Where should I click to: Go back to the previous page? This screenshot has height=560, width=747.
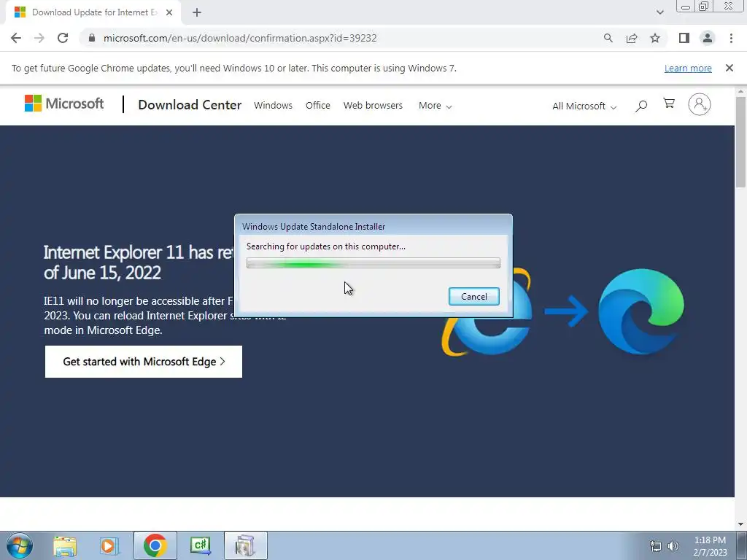pos(16,38)
